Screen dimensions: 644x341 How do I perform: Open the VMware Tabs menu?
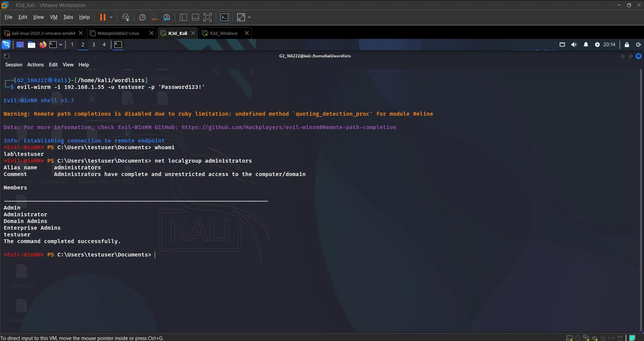click(x=68, y=17)
